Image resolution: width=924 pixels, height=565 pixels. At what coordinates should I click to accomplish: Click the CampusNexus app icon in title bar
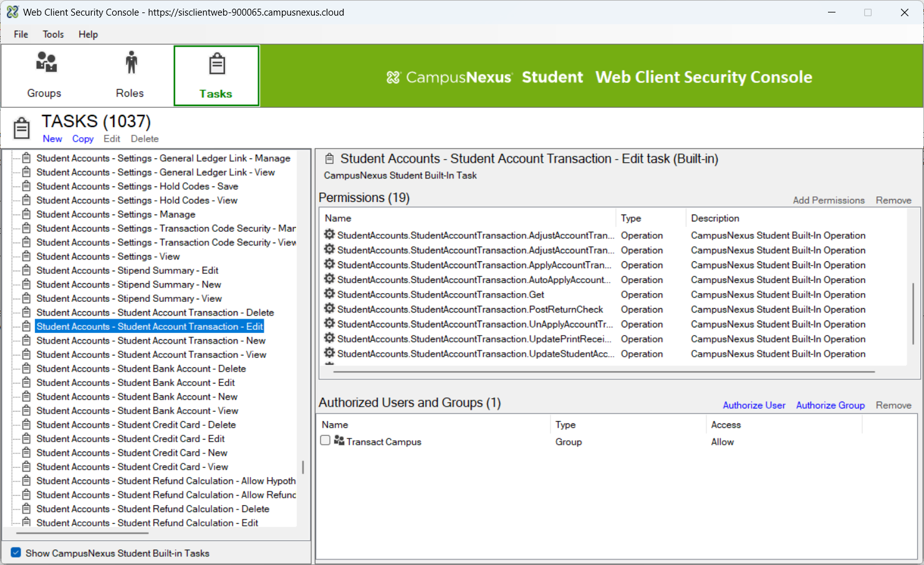(x=12, y=12)
